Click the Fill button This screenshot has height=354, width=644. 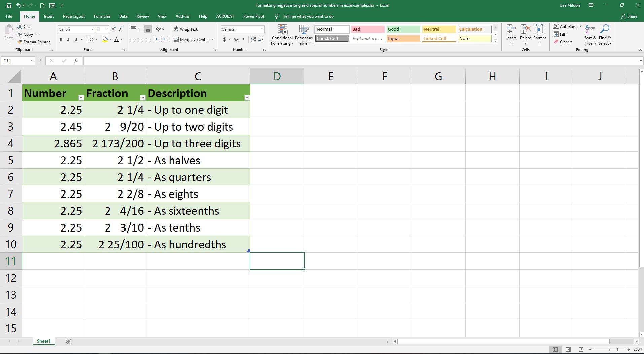(561, 34)
